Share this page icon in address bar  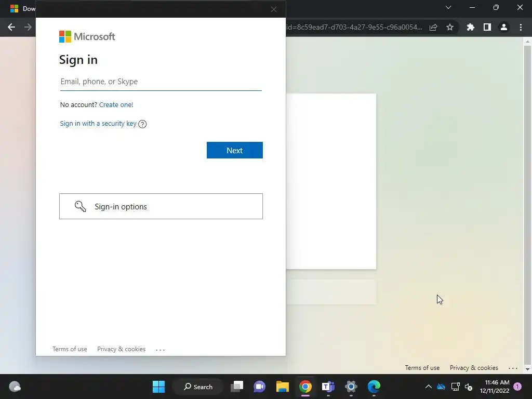(433, 28)
